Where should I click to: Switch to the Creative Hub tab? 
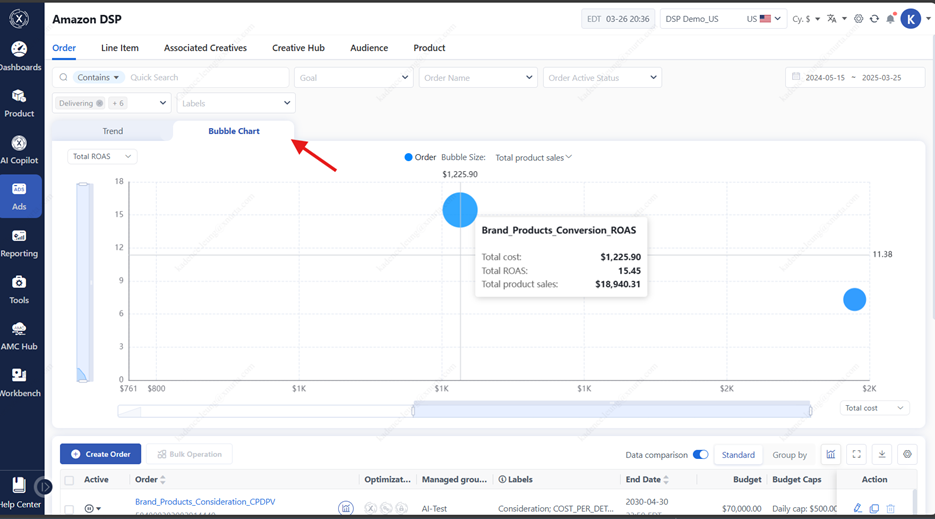pos(298,48)
